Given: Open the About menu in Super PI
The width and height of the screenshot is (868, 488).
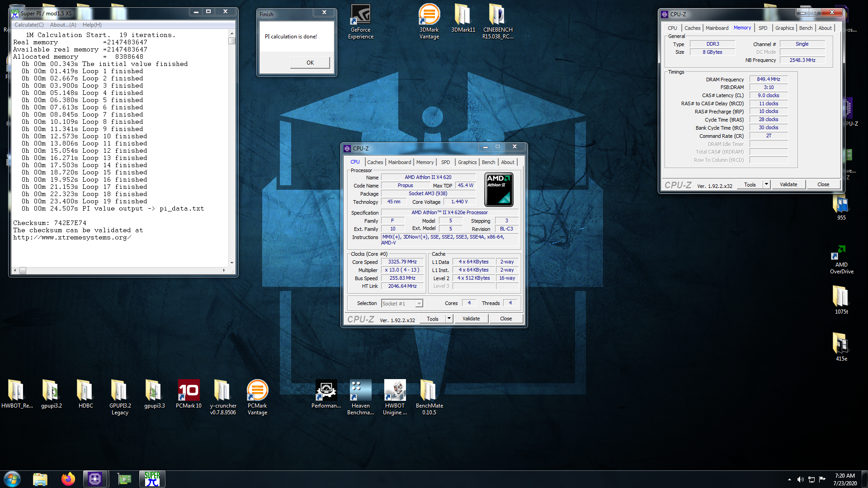Looking at the screenshot, I should tap(63, 25).
